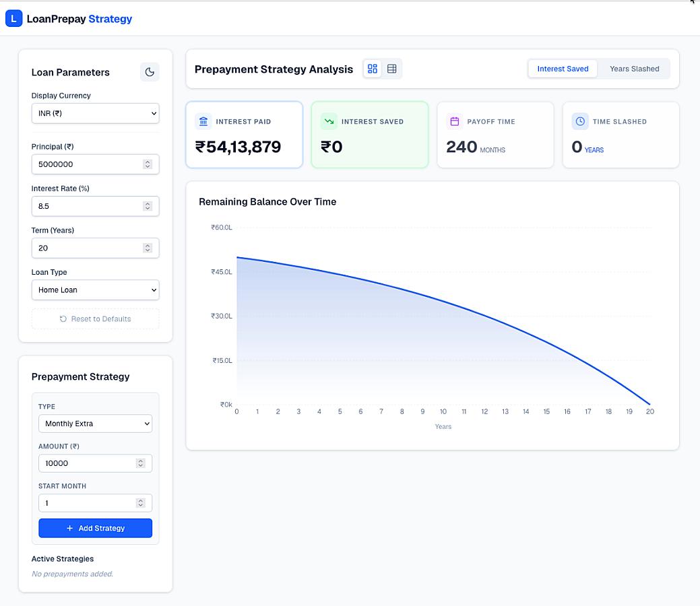Switch to table view icon
This screenshot has width=700, height=606.
392,69
